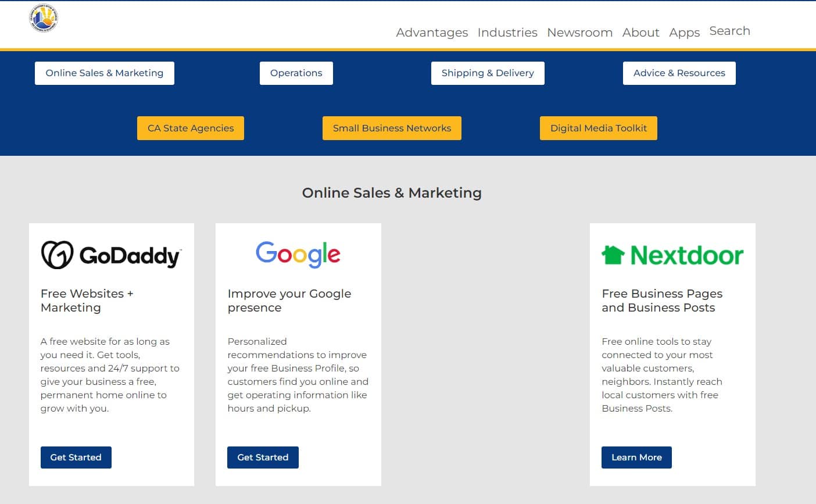
Task: Click the Google logo image
Action: pos(298,255)
